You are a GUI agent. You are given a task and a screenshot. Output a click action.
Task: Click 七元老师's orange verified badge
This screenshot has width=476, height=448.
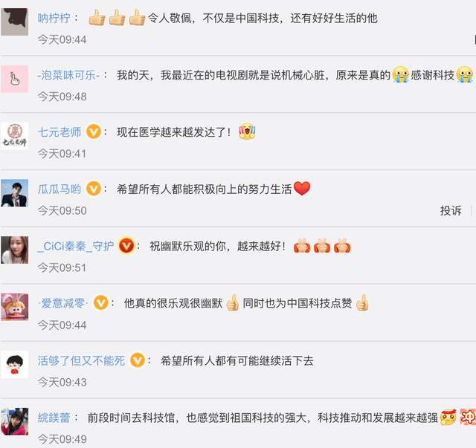click(94, 132)
